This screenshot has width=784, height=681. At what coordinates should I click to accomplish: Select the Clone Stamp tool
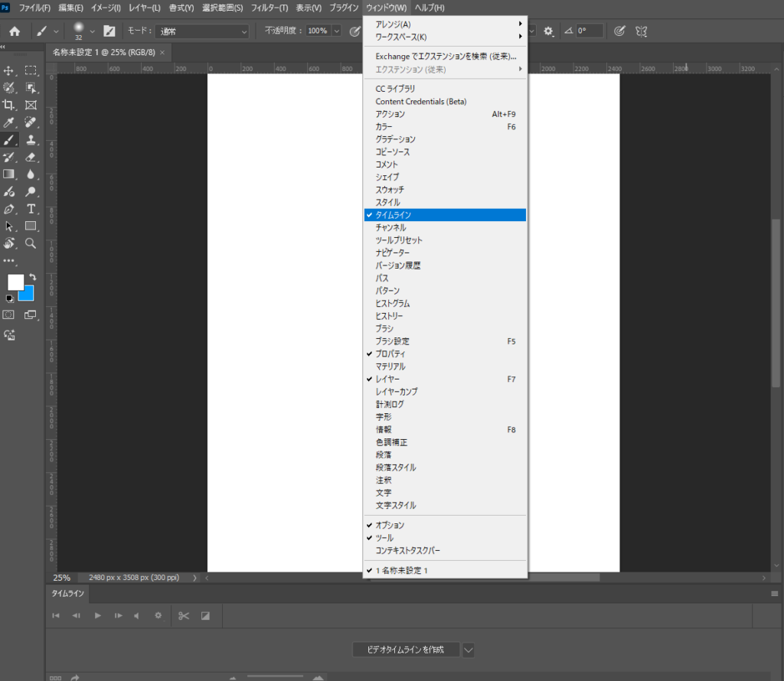click(x=31, y=140)
